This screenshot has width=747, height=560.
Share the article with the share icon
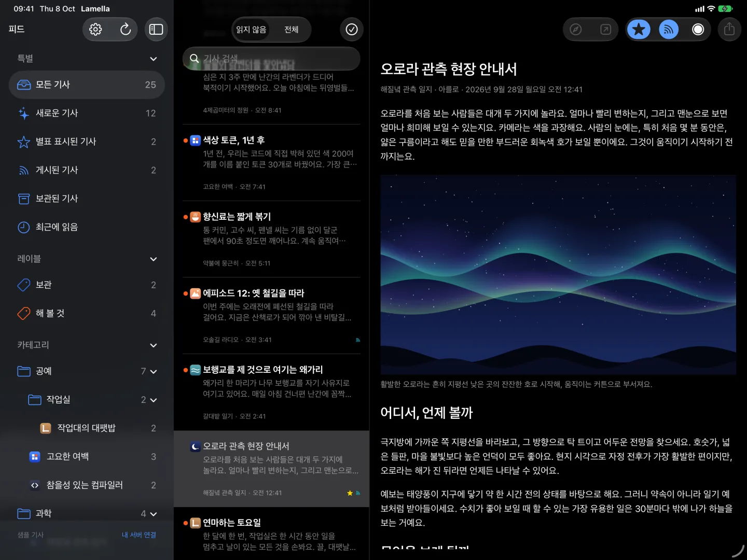[729, 30]
